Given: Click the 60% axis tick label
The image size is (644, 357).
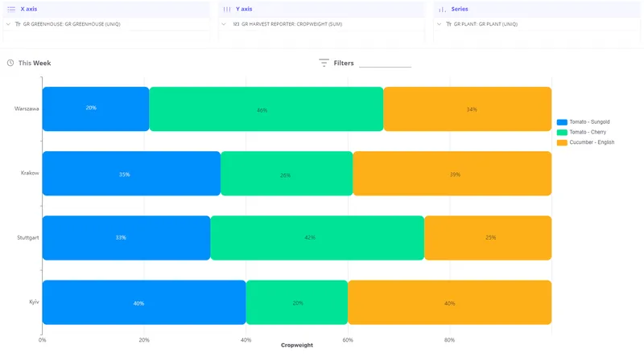Looking at the screenshot, I should (x=348, y=340).
